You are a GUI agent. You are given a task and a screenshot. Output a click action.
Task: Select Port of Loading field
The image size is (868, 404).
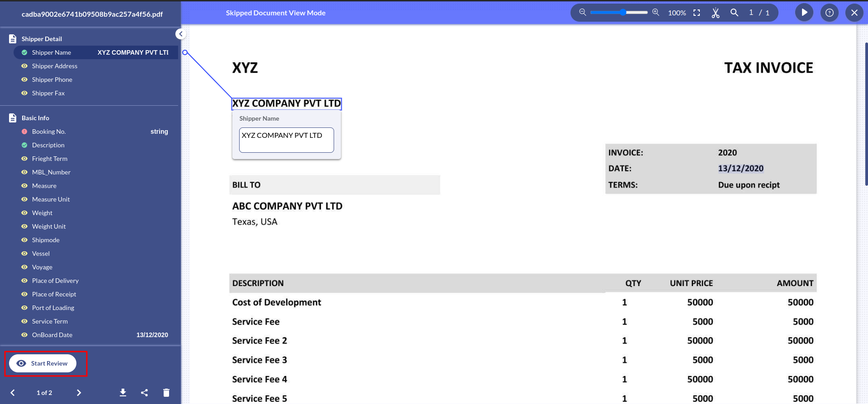coord(95,308)
